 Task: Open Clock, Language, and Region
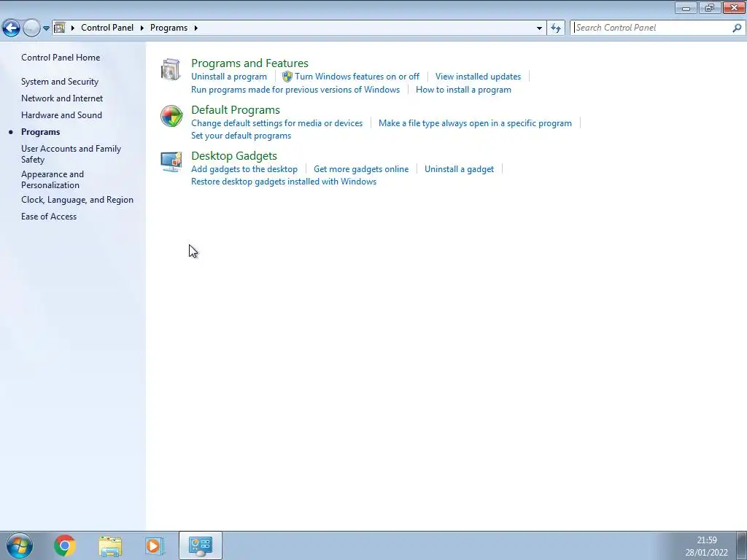tap(77, 200)
